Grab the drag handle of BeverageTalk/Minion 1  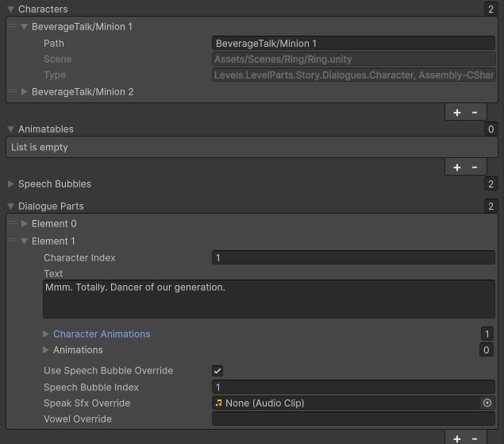coord(13,27)
